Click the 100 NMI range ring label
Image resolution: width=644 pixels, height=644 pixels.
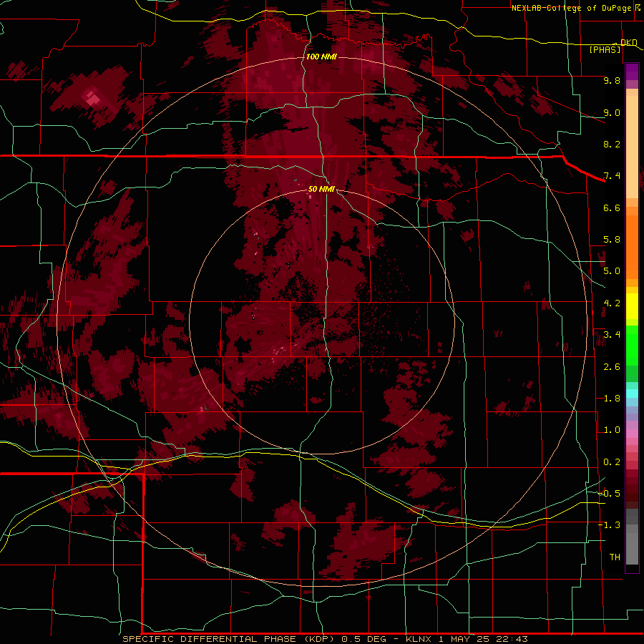[x=321, y=57]
